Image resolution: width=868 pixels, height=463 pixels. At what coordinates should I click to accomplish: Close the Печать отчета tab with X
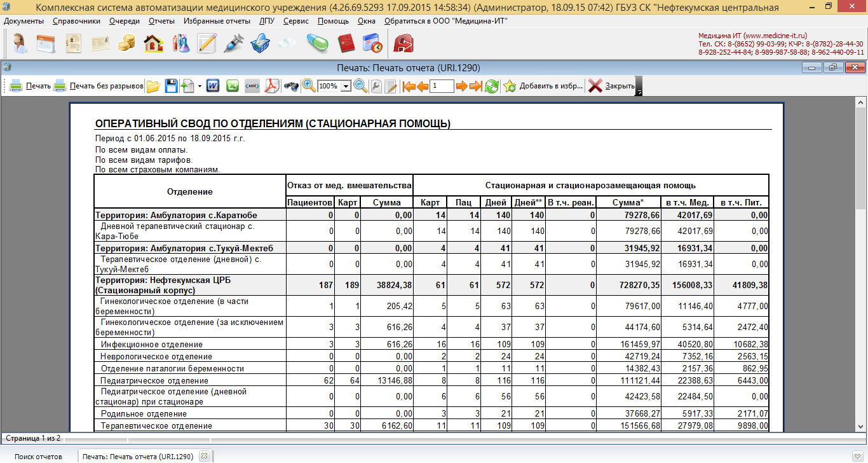pos(204,455)
